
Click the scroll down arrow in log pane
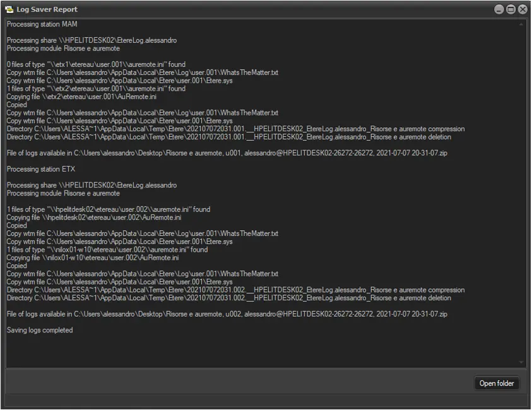point(521,363)
